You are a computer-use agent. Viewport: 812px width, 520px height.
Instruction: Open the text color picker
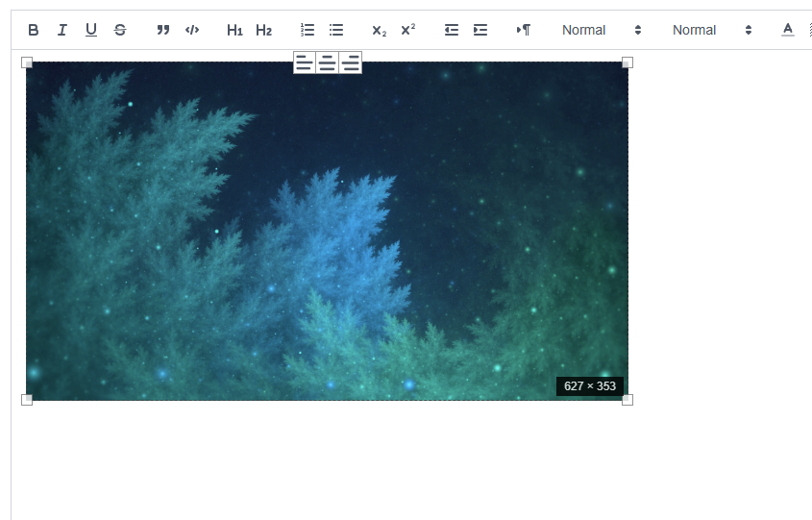click(x=788, y=30)
